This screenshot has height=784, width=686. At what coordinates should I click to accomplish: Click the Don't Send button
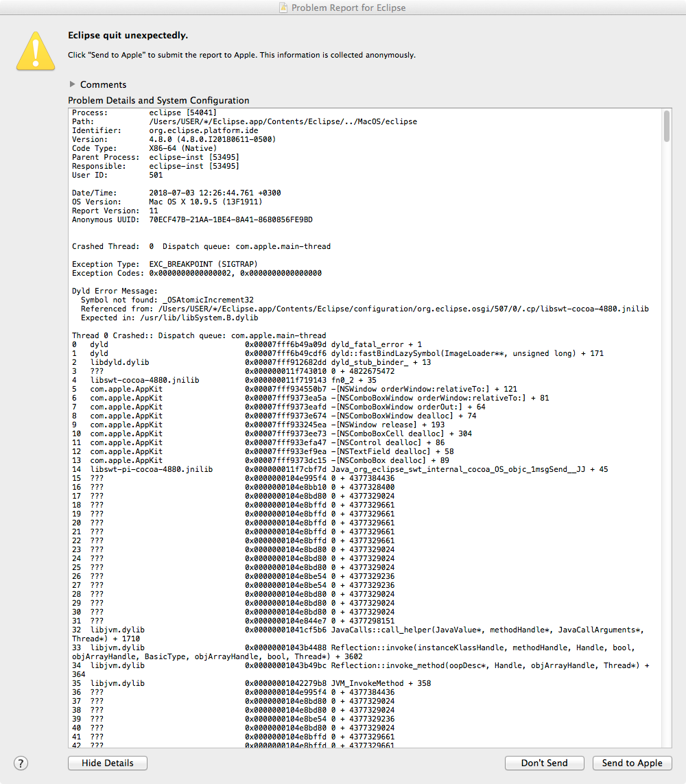[x=545, y=763]
